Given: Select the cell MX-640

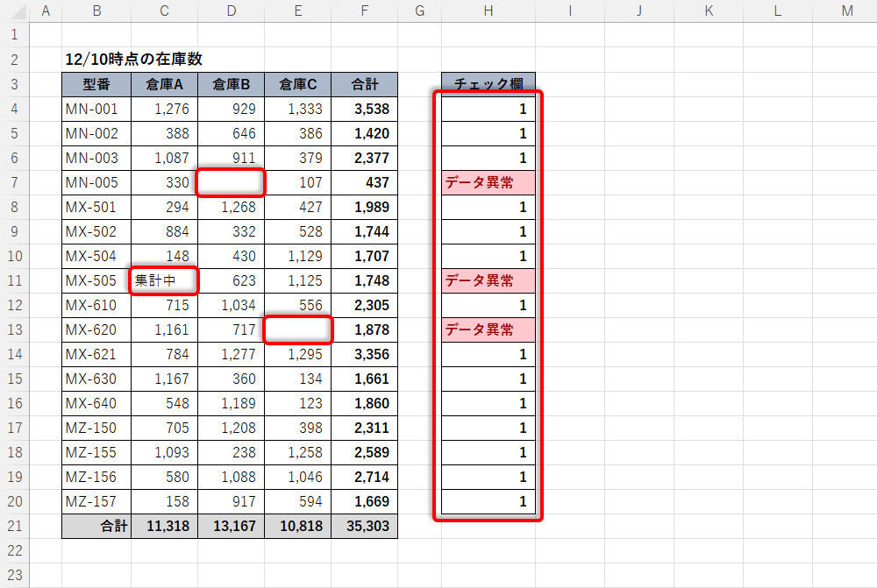Looking at the screenshot, I should tap(96, 404).
